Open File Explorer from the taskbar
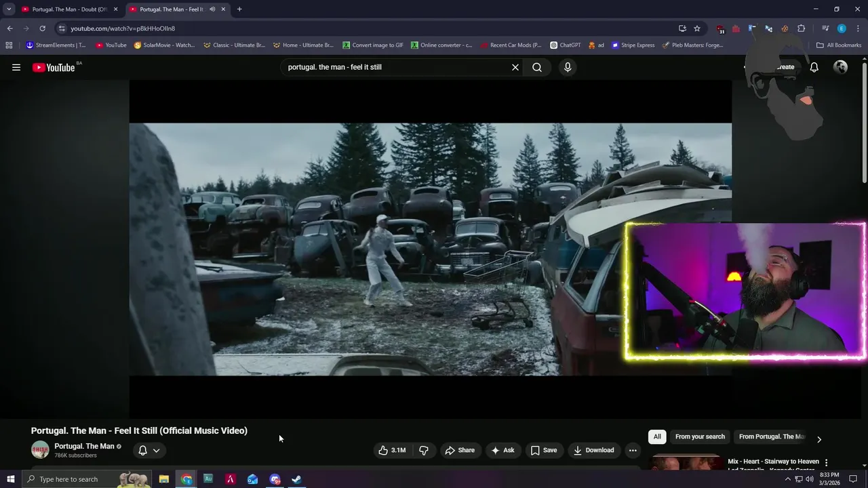This screenshot has height=488, width=868. click(164, 479)
